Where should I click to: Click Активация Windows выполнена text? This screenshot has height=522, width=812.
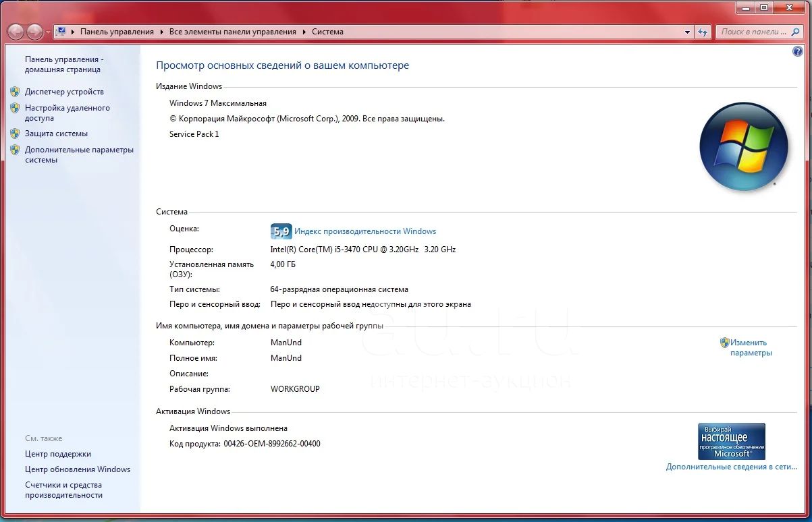tap(228, 428)
